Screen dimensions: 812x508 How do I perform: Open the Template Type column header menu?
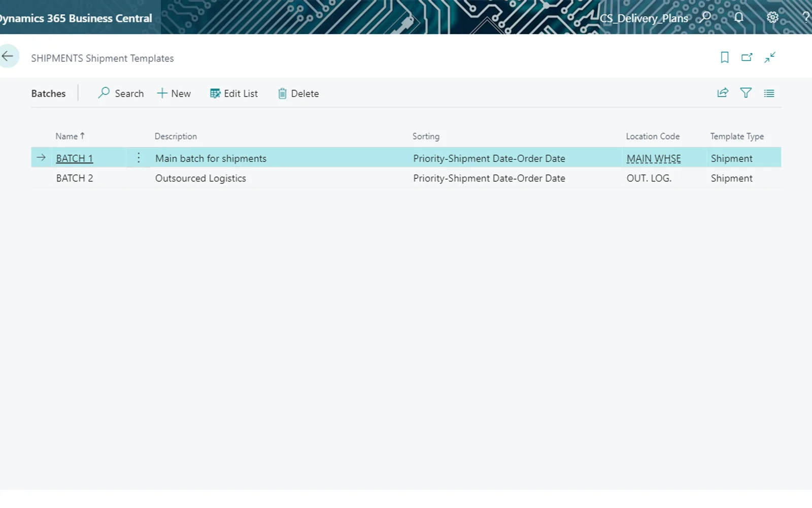(x=737, y=136)
